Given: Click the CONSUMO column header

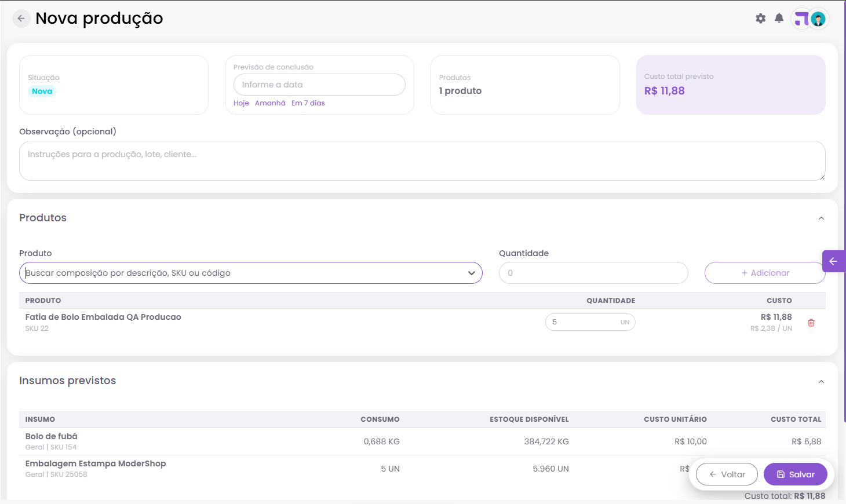Looking at the screenshot, I should tap(380, 419).
